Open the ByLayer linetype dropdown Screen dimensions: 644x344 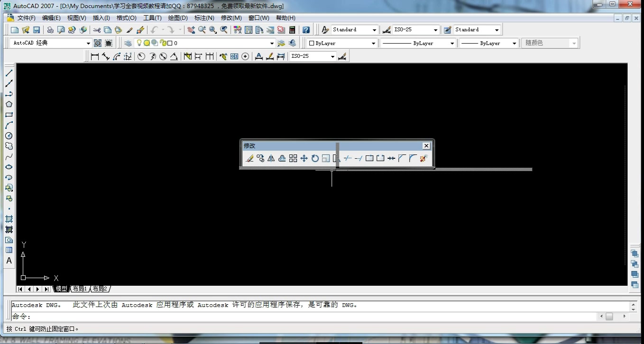[x=418, y=43]
